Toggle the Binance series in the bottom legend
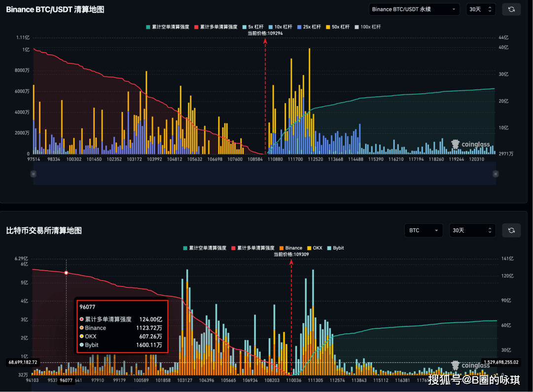The image size is (533, 392). point(290,248)
